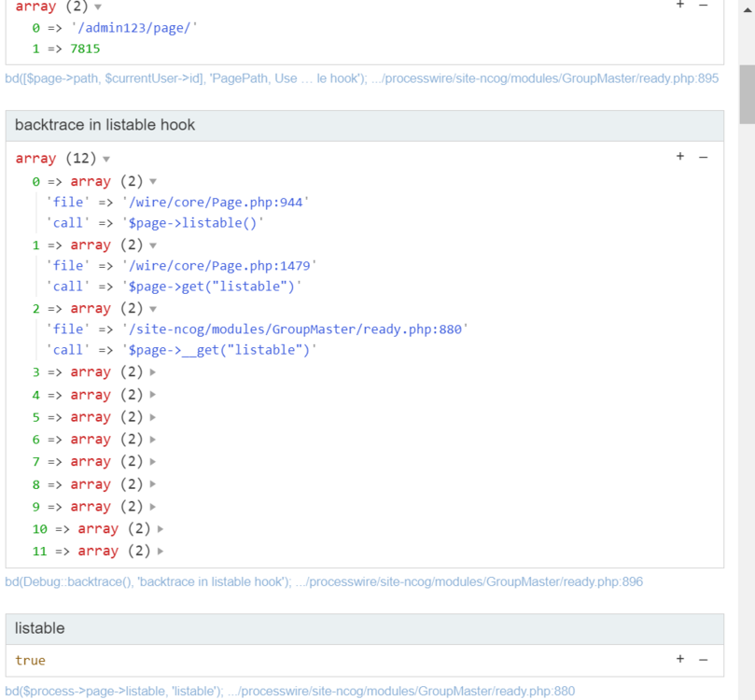Image resolution: width=755 pixels, height=700 pixels.
Task: Collapse array index 2 in the backtrace
Action: click(152, 308)
